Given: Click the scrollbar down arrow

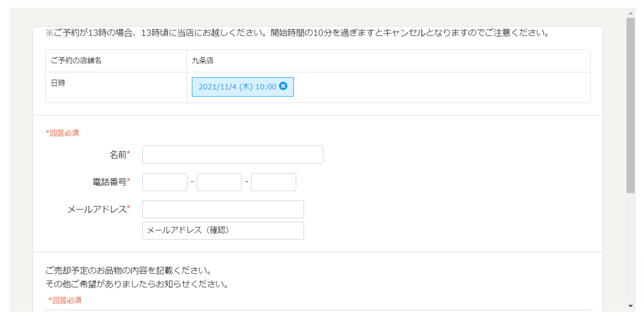Looking at the screenshot, I should (x=631, y=306).
